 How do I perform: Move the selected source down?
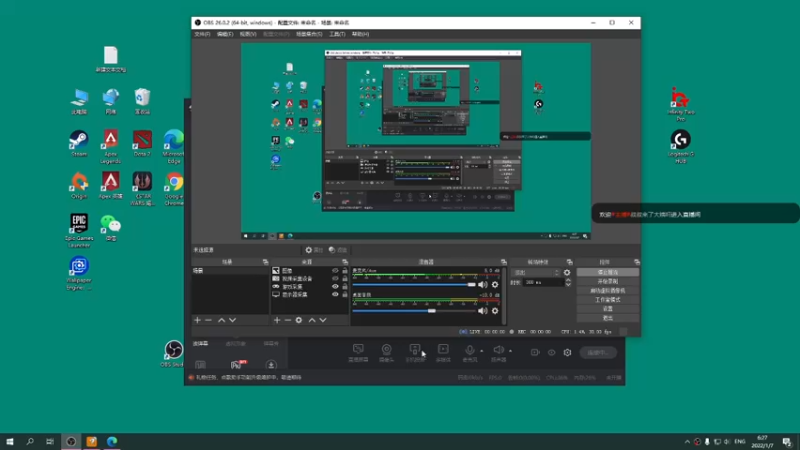(323, 320)
